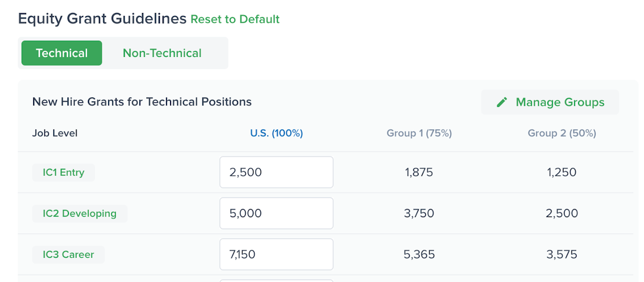
Task: Edit the IC2 Developing U.S. grant field
Action: [276, 213]
